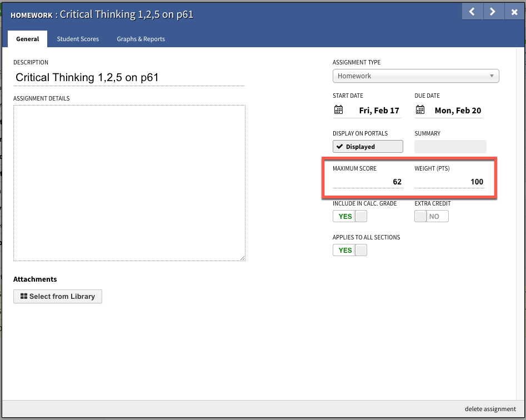Open the Start Date calendar icon
Viewport: 526px width, 420px height.
338,110
